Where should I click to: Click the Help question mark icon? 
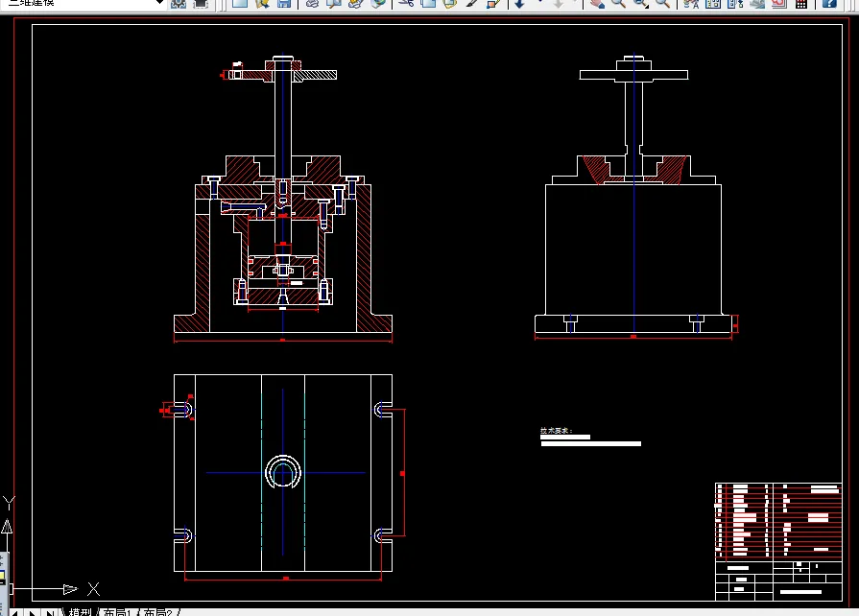point(829,3)
